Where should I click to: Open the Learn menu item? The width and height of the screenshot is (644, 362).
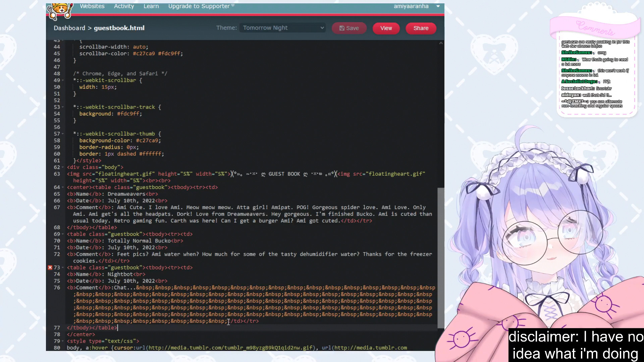[151, 6]
